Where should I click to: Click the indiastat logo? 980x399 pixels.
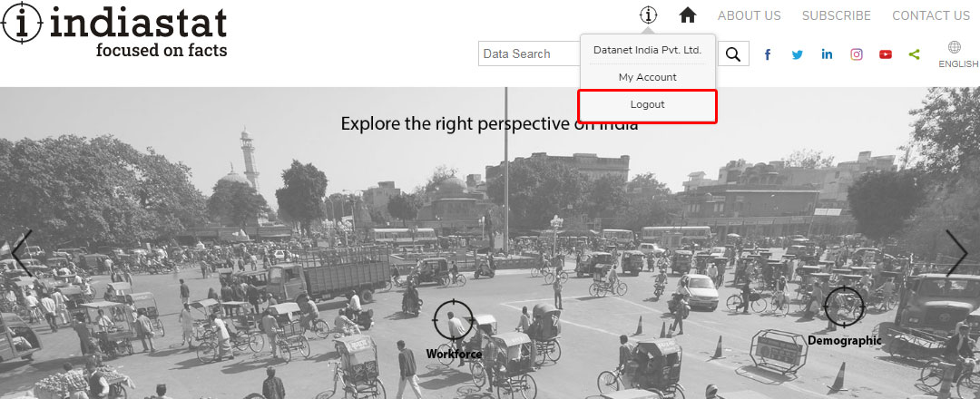(x=114, y=28)
